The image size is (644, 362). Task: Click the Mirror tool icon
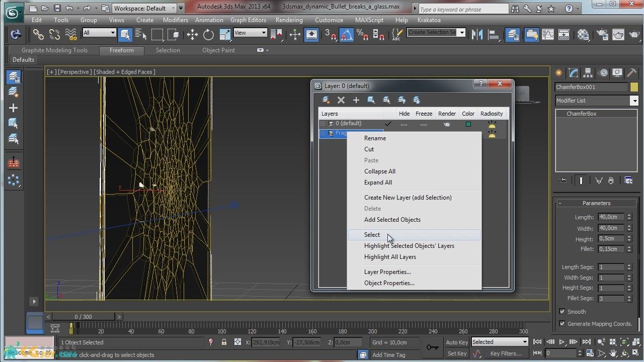pyautogui.click(x=476, y=34)
